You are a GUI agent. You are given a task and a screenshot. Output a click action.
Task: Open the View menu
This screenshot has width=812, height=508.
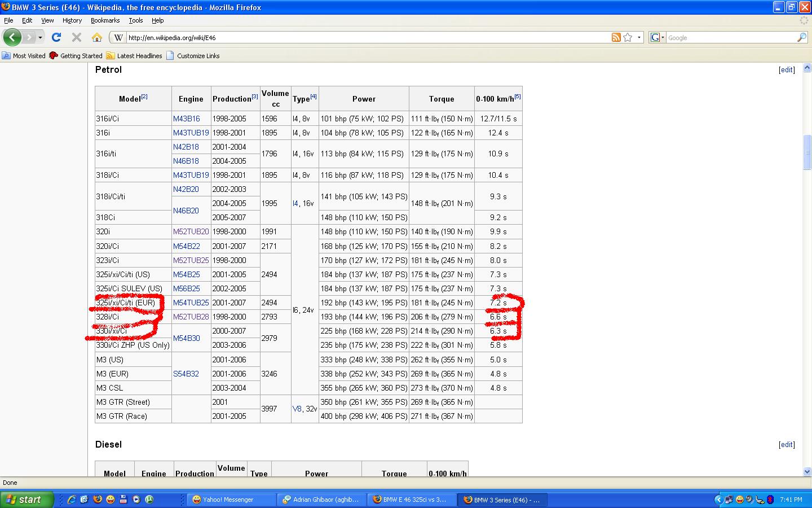click(47, 20)
